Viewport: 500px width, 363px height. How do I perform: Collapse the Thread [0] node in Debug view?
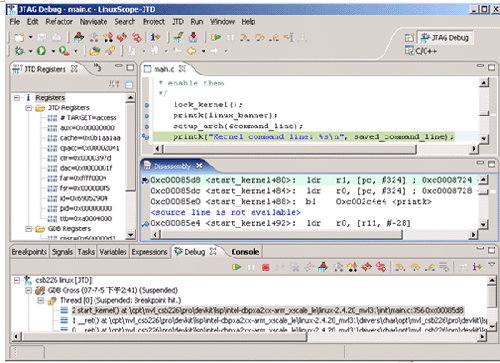click(41, 301)
